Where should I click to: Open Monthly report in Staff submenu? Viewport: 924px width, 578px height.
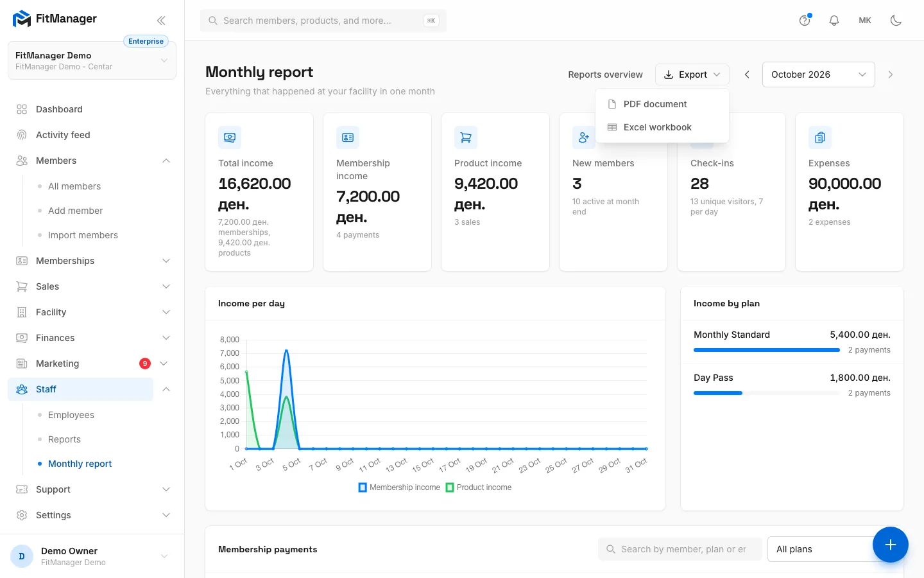click(x=80, y=464)
